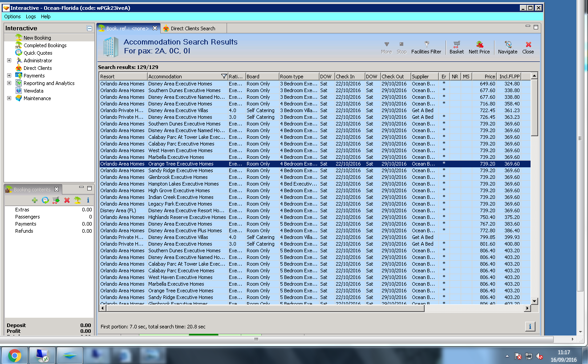Open the Logs menu
Viewport: 588px width, 364px height.
pyautogui.click(x=31, y=16)
